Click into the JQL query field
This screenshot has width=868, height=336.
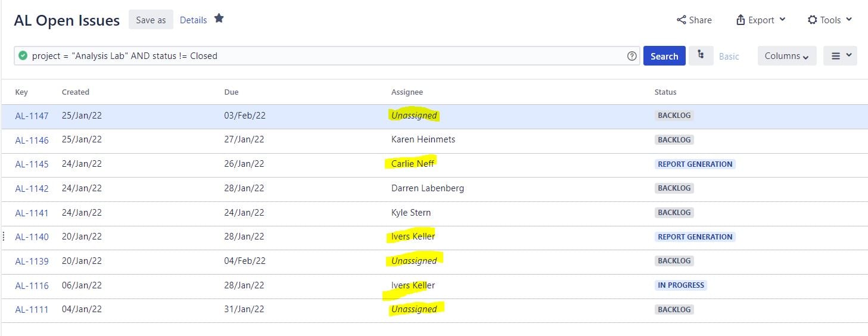coord(327,56)
